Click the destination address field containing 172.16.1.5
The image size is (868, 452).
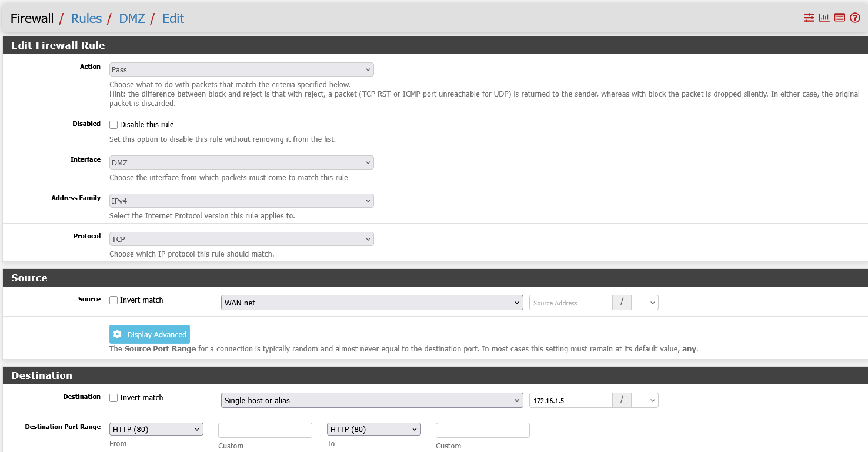tap(570, 400)
